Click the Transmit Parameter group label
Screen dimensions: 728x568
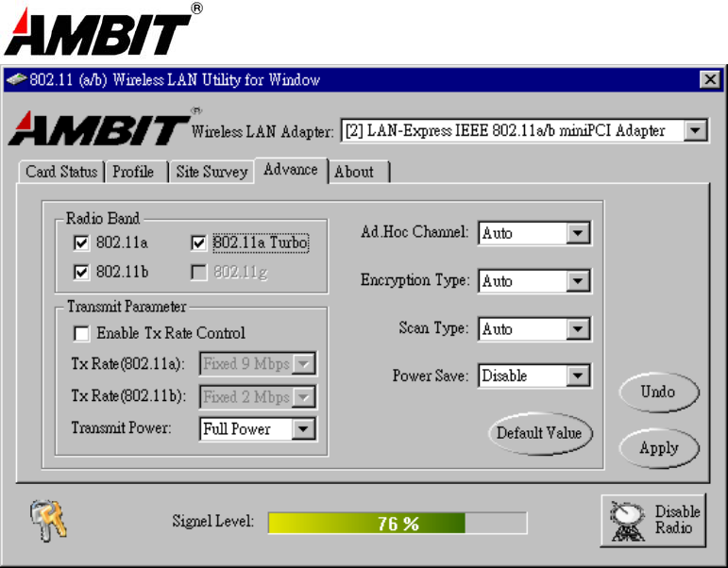[127, 307]
